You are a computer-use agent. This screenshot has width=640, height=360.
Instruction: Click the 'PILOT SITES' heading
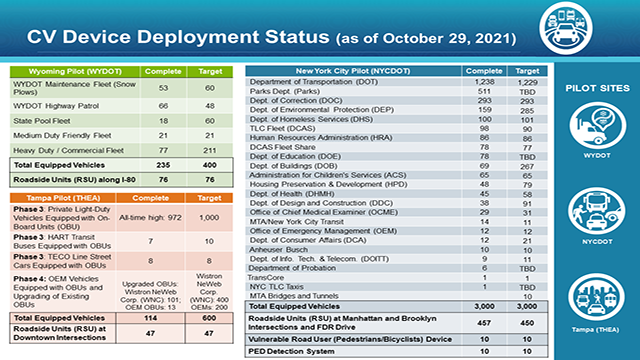597,88
